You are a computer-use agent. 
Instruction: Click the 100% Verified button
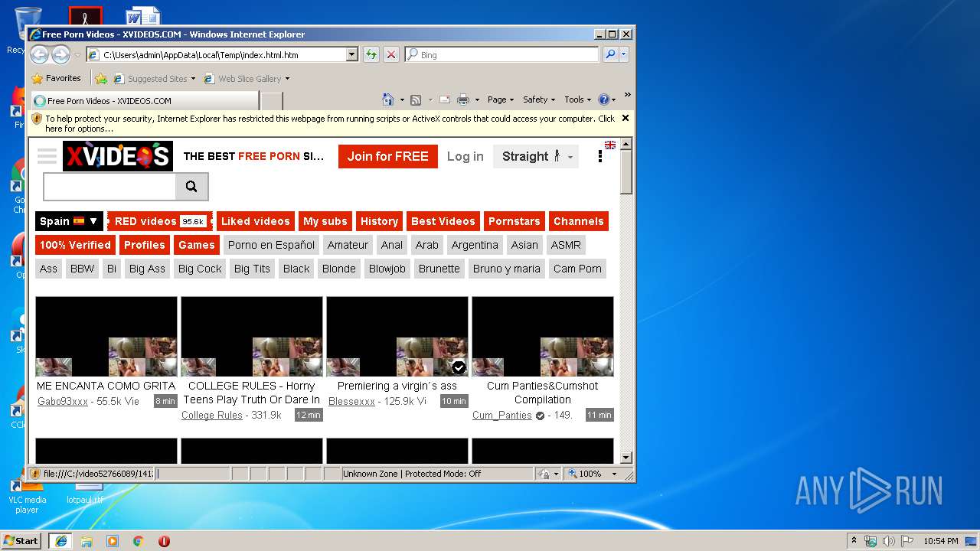click(75, 245)
